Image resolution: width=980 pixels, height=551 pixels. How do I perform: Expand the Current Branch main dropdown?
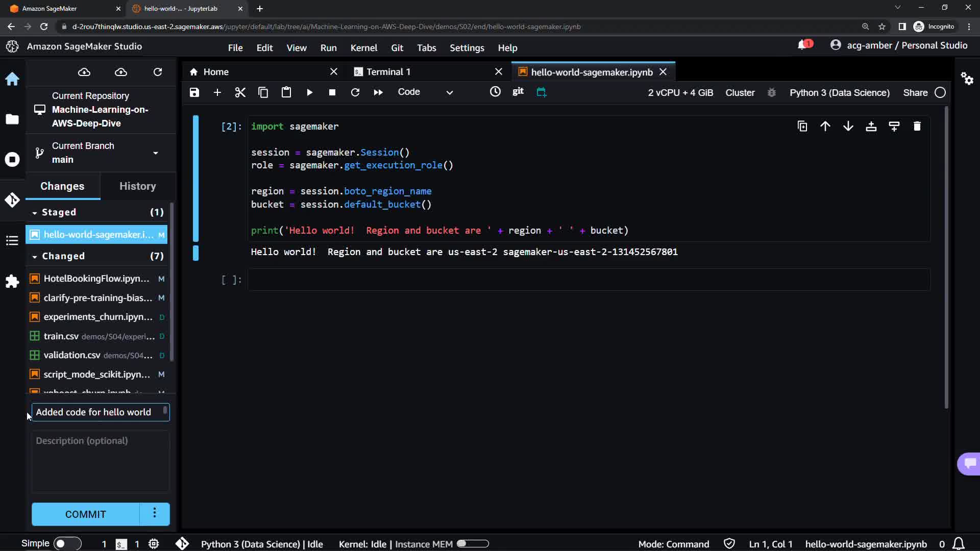pyautogui.click(x=155, y=153)
